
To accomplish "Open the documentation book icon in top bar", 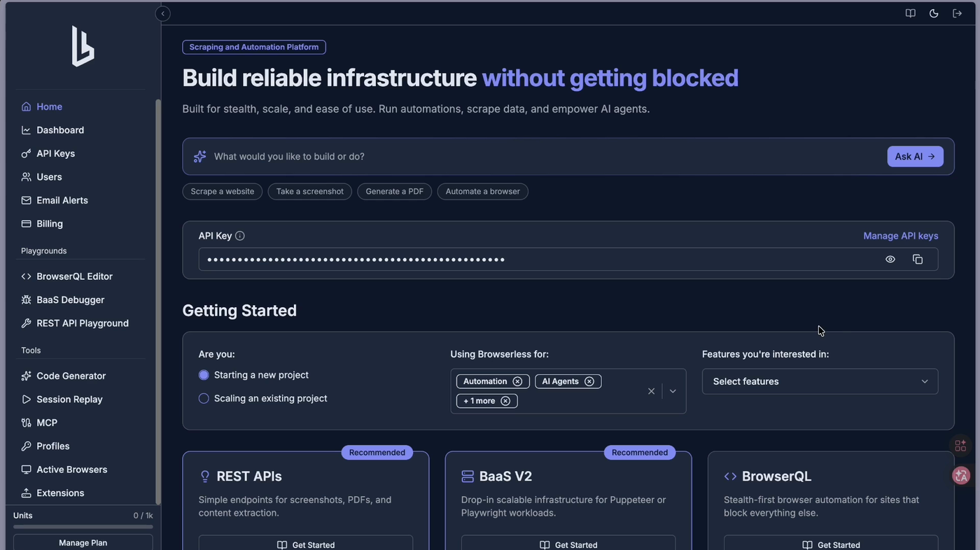I will [x=910, y=13].
